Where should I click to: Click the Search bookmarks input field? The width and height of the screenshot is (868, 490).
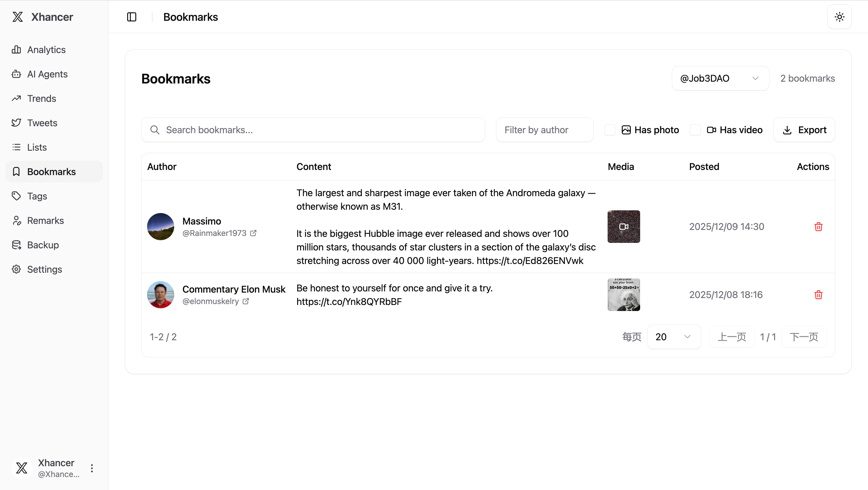pos(313,130)
